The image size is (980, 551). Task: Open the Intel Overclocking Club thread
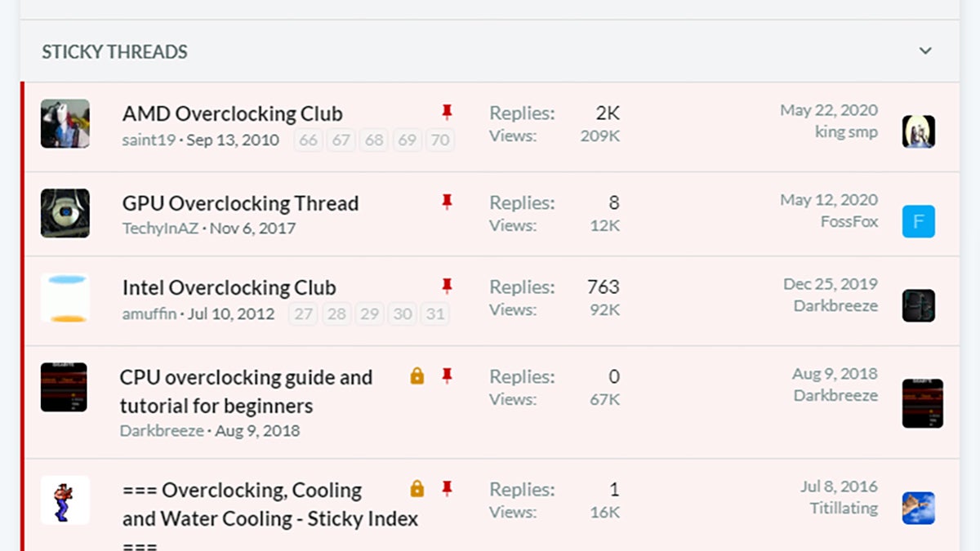[x=229, y=287]
